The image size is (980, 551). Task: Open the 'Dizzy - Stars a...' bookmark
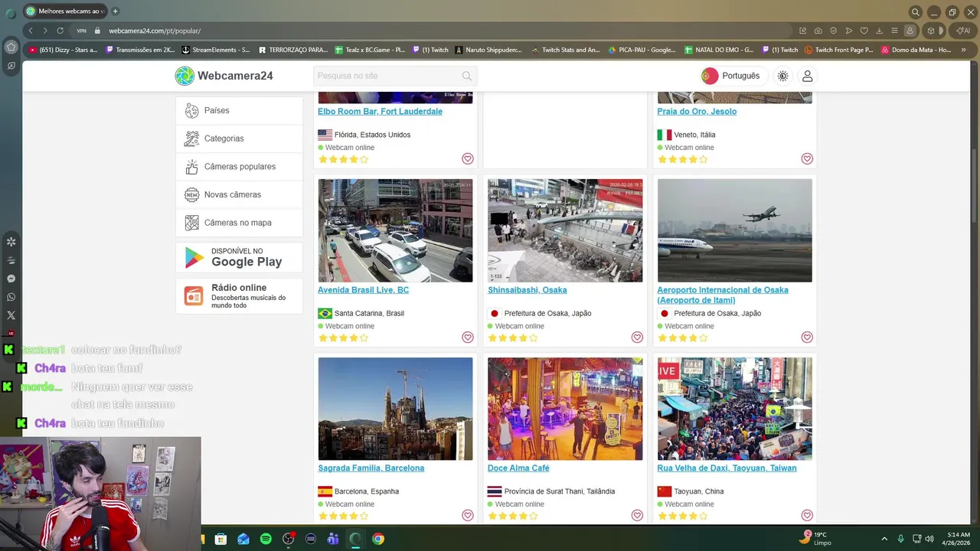(63, 50)
